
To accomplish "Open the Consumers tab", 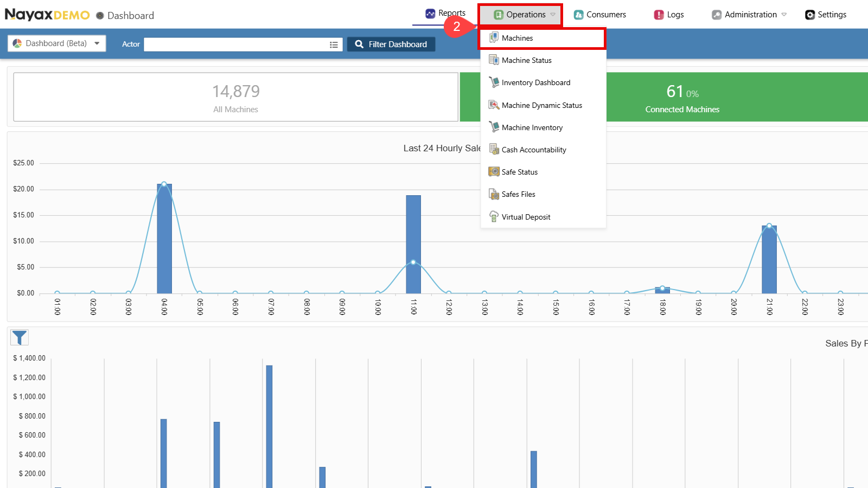I will 600,15.
